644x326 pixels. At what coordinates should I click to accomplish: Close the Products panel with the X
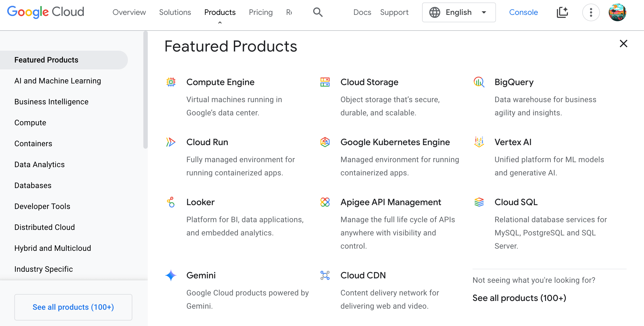(623, 44)
